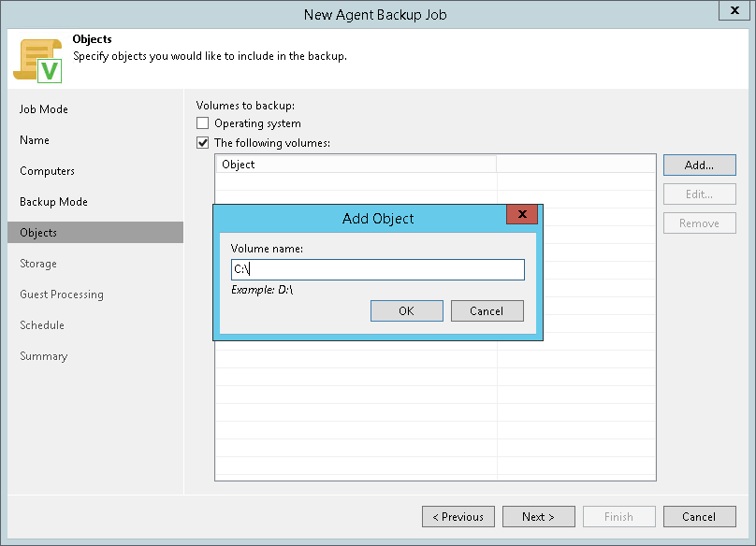The height and width of the screenshot is (546, 756).
Task: Confirm the volume with OK button
Action: pos(406,311)
